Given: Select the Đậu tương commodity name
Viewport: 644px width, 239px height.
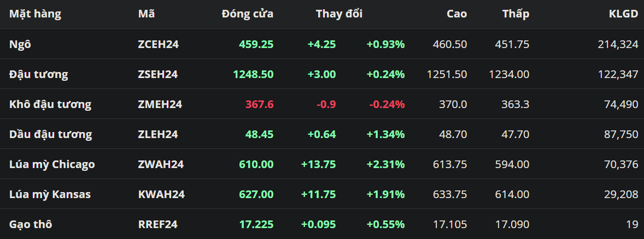Looking at the screenshot, I should pyautogui.click(x=39, y=74).
